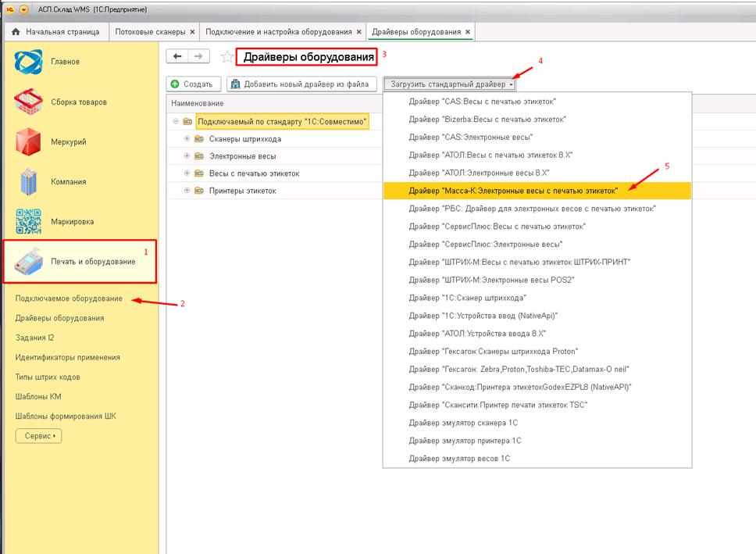Click the 1C logo in the title bar

pyautogui.click(x=9, y=9)
